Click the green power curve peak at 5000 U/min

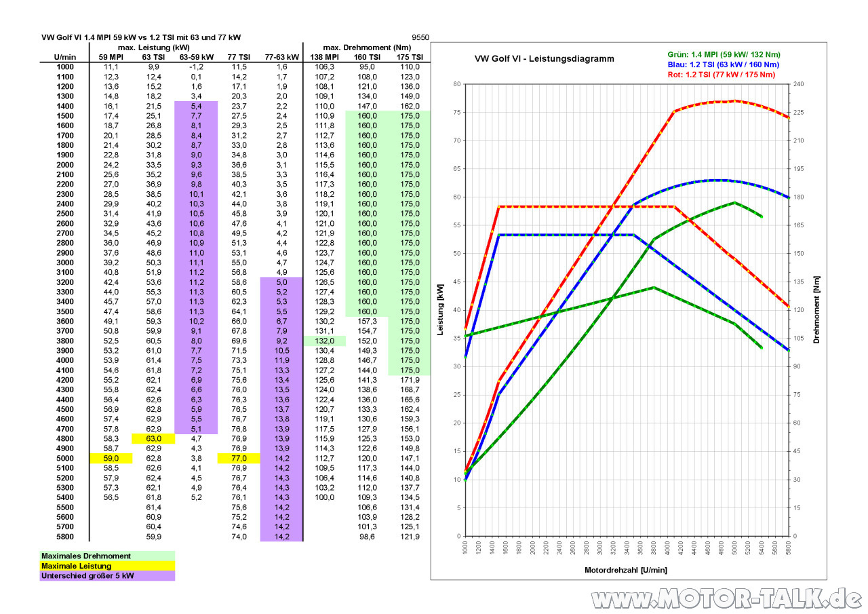735,202
